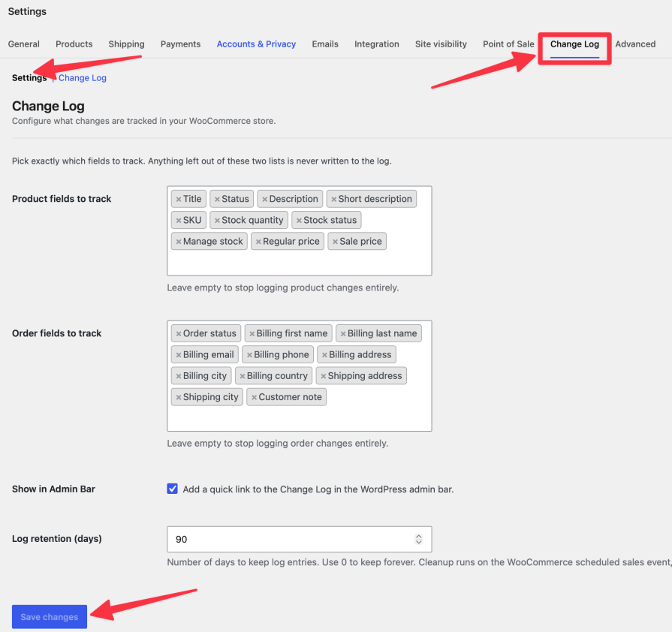Open the Integration settings tab

pyautogui.click(x=377, y=44)
